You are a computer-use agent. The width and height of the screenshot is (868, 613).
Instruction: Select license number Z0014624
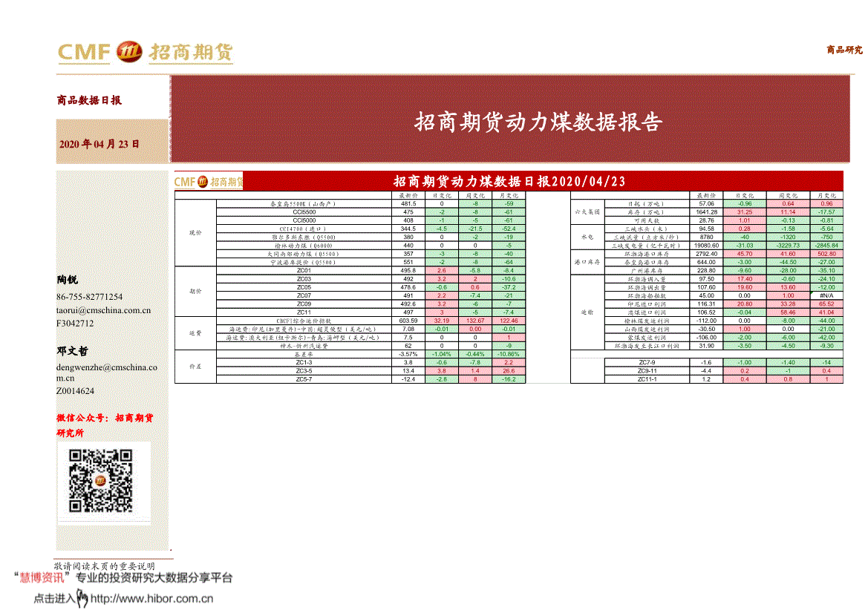pyautogui.click(x=75, y=391)
